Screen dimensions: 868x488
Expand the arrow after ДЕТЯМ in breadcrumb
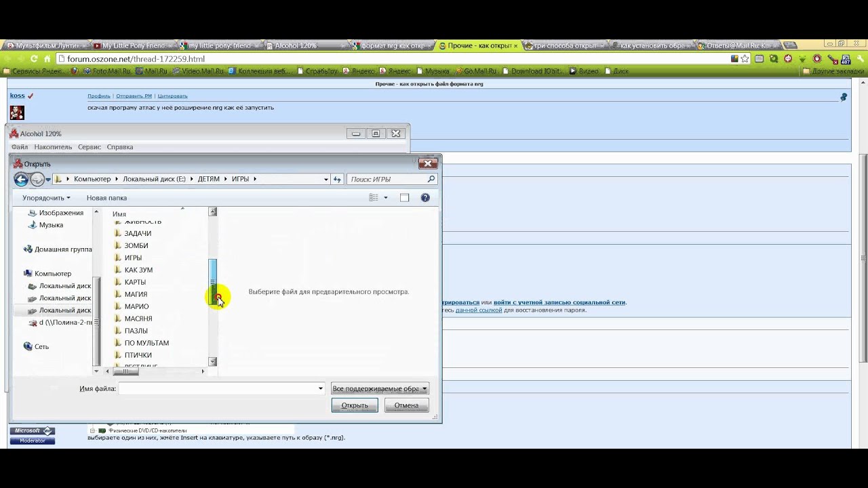pos(226,179)
